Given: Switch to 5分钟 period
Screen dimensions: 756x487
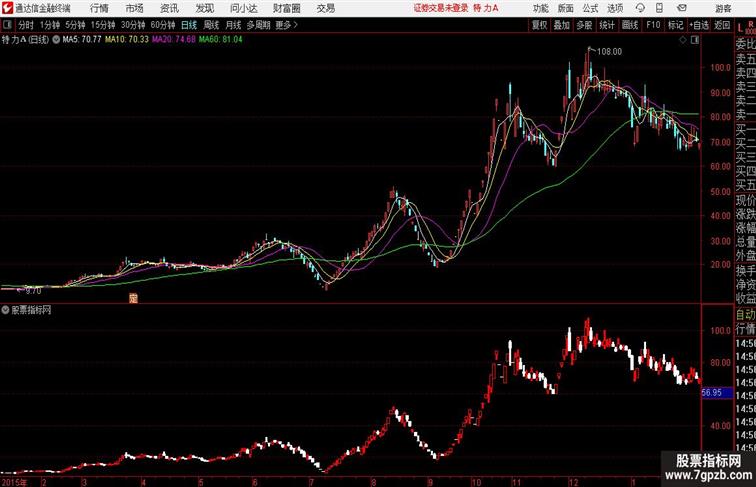Looking at the screenshot, I should click(75, 25).
